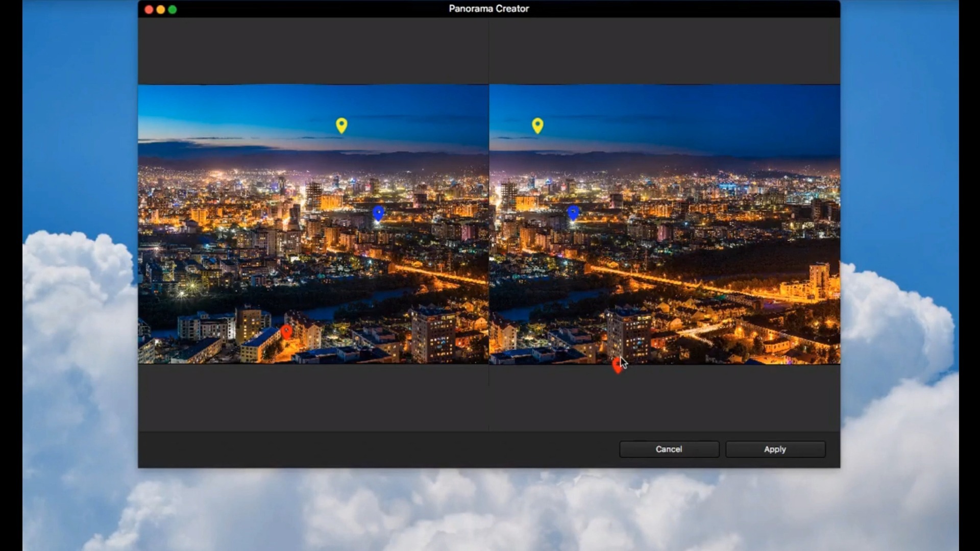Close the Panorama Creator window
Viewport: 980px width, 551px height.
point(149,9)
